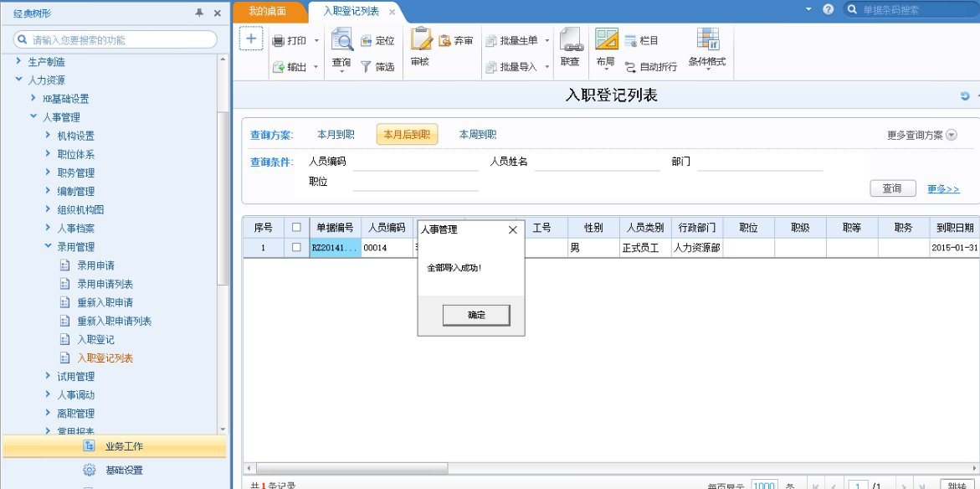Click the 自动折行 auto wrap icon
The width and height of the screenshot is (980, 489).
(631, 66)
